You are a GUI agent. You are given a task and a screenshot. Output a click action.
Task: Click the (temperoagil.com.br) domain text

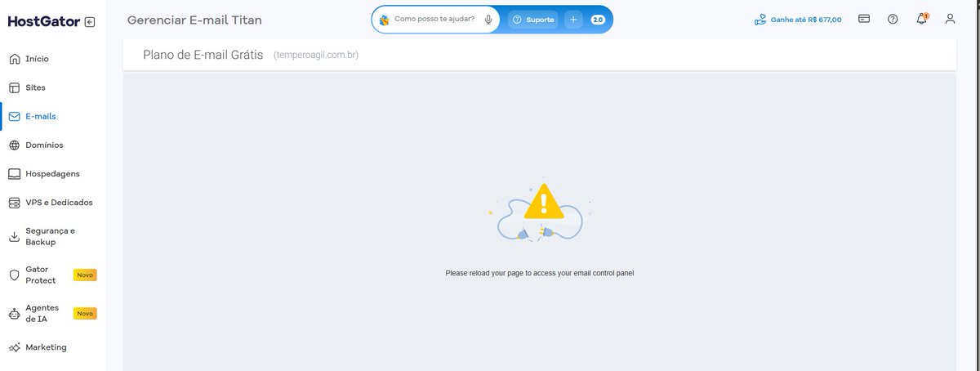pyautogui.click(x=317, y=56)
